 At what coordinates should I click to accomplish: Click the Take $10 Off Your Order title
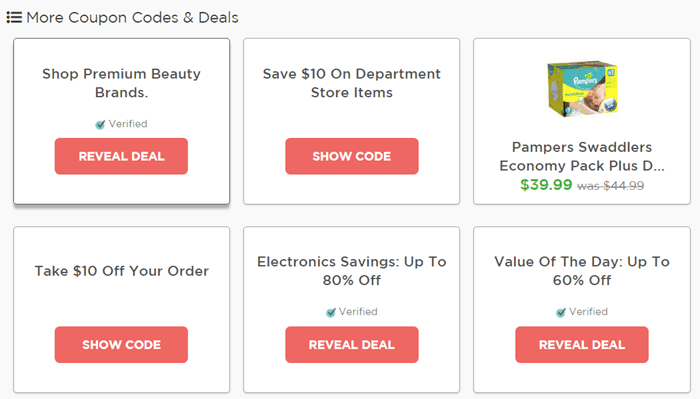(121, 271)
